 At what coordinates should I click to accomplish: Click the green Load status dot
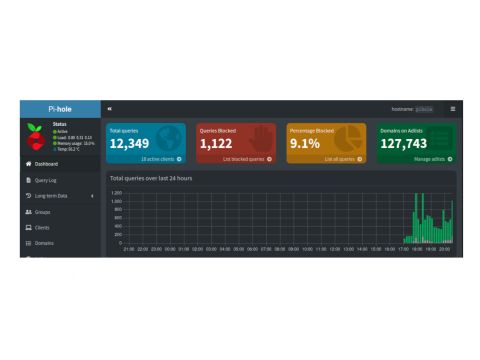tap(55, 137)
